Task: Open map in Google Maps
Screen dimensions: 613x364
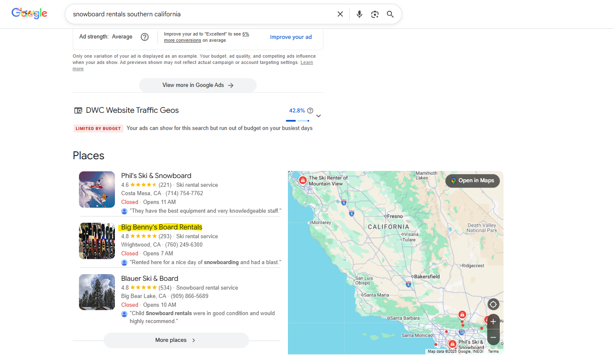Action: point(472,181)
